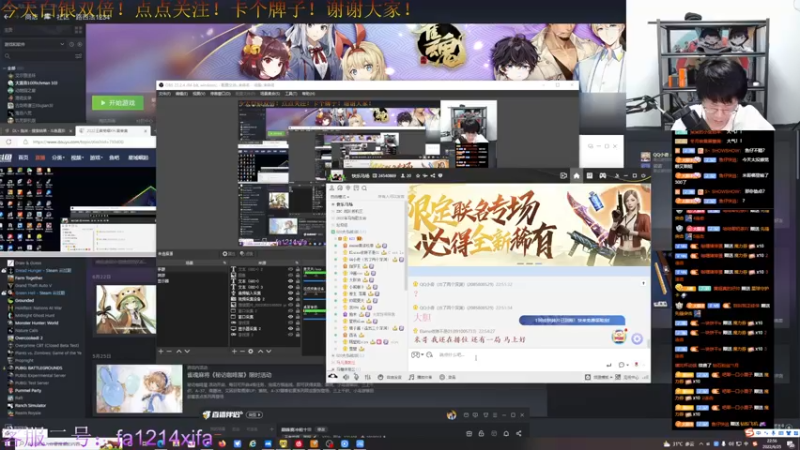Lock the 窗口采集 source in OBS
The image size is (800, 450).
pyautogui.click(x=298, y=317)
